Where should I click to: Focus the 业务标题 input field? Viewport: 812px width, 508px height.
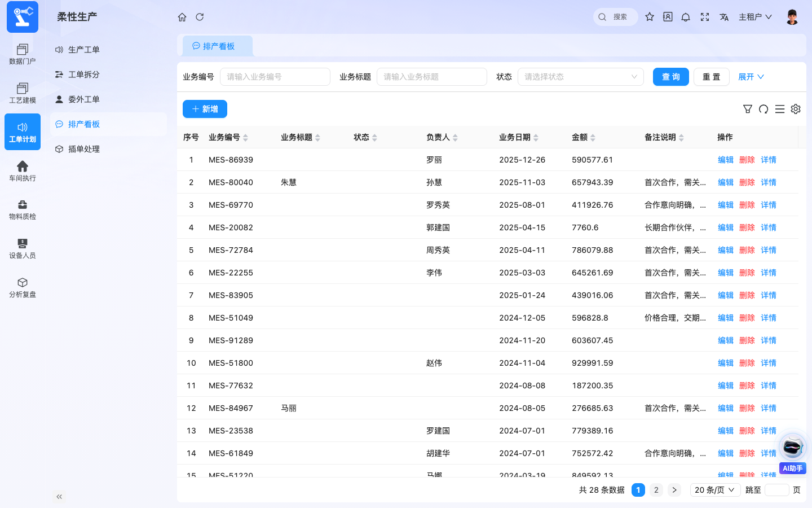[x=432, y=77]
